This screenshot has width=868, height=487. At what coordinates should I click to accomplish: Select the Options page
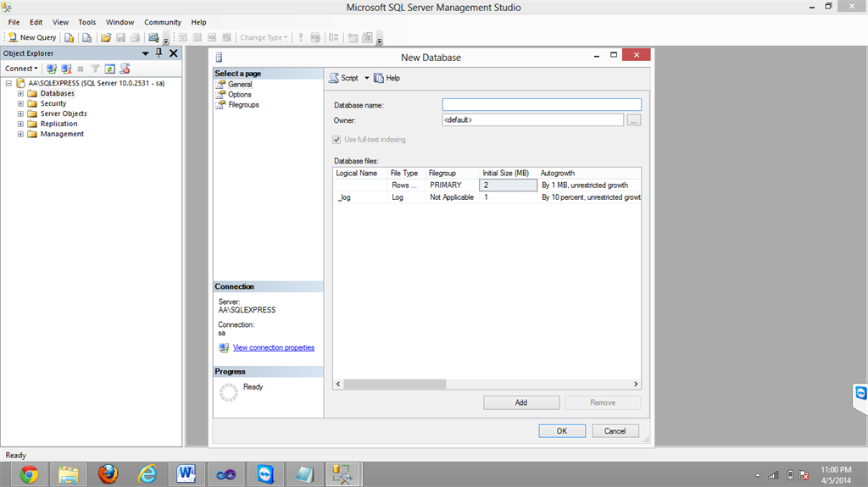[240, 95]
